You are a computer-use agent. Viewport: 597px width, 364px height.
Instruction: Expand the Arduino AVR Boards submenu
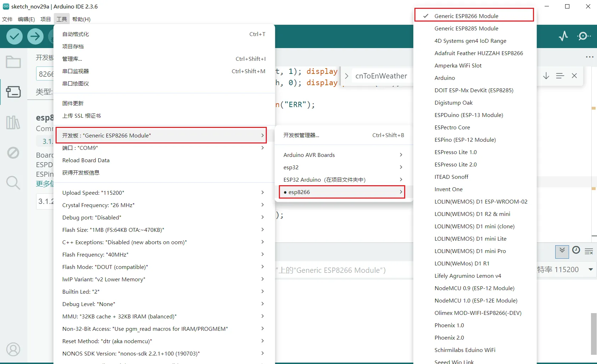click(344, 155)
